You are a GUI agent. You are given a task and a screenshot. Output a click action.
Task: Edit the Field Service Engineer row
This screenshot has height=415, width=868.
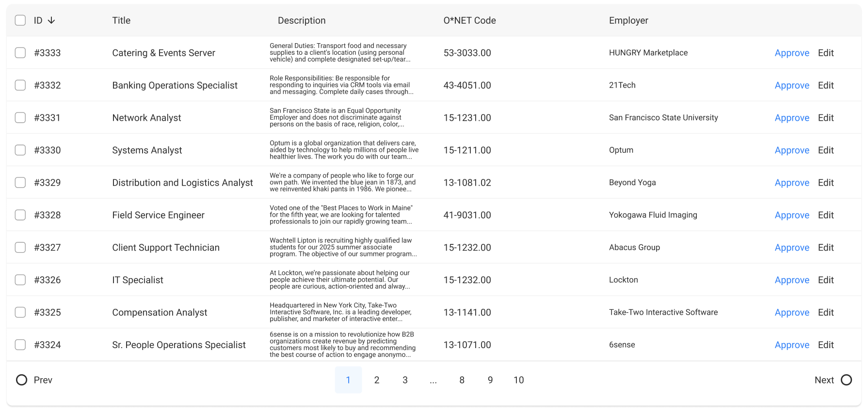pyautogui.click(x=826, y=215)
